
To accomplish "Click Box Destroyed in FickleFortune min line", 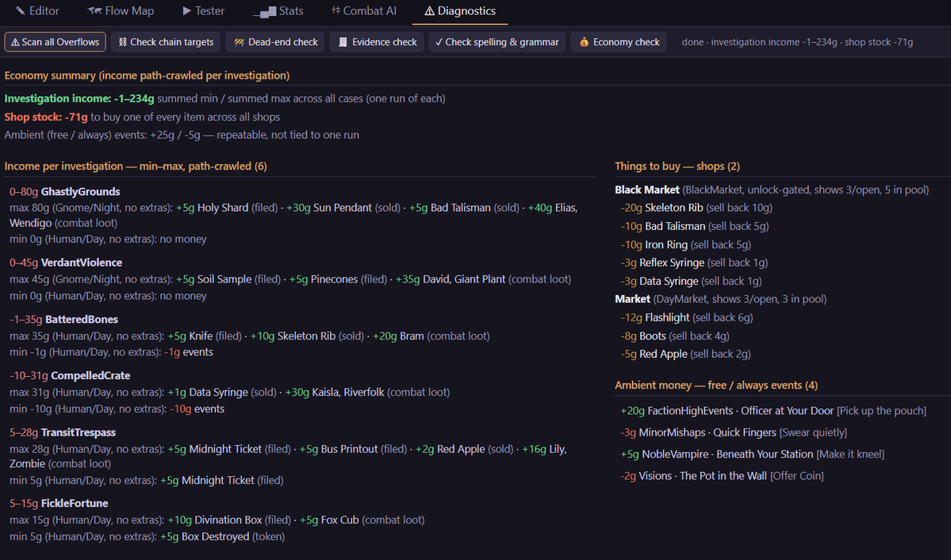I will (x=215, y=536).
